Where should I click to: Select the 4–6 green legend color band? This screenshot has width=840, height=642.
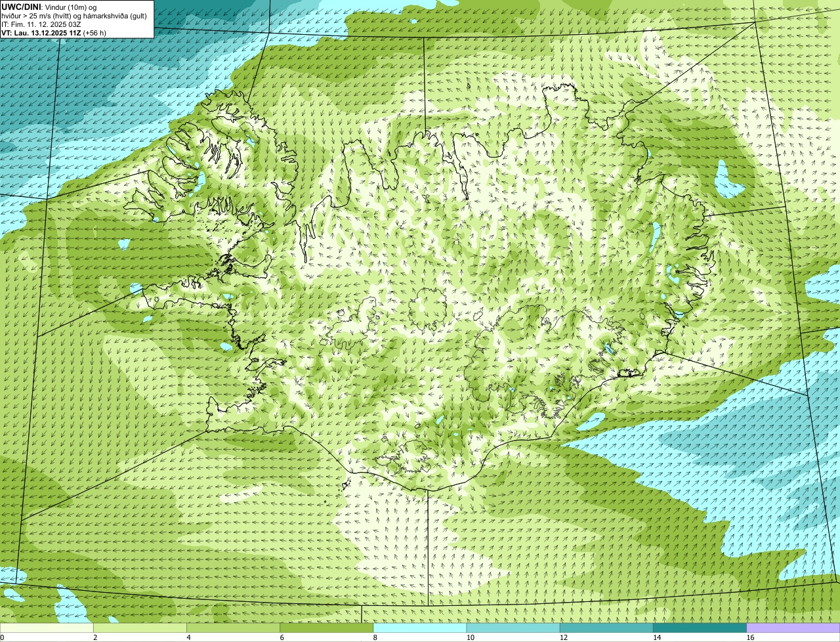coord(233,628)
